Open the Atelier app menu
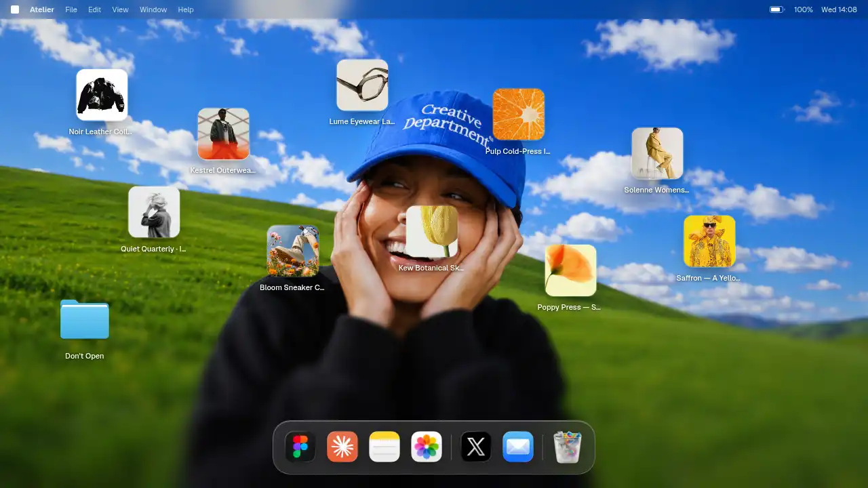Screen dimensions: 868x488 [42, 9]
